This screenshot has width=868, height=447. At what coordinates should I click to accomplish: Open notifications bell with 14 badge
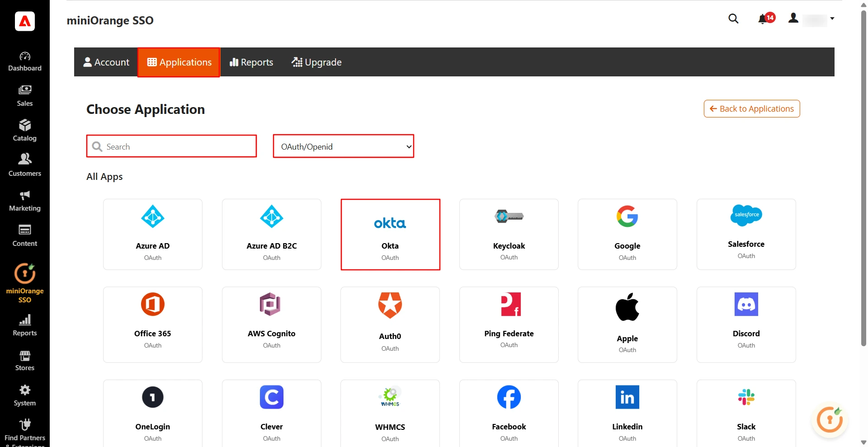pyautogui.click(x=766, y=19)
